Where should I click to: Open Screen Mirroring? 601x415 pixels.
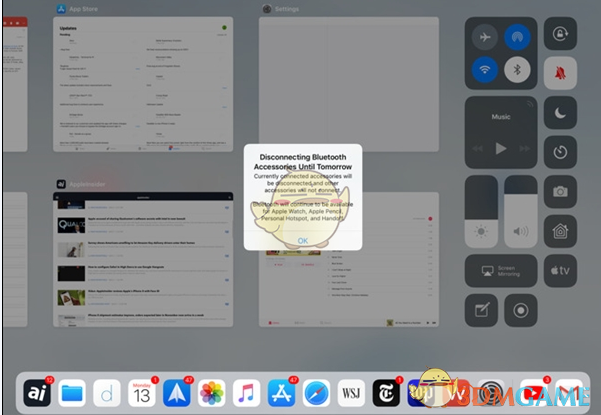coord(501,271)
